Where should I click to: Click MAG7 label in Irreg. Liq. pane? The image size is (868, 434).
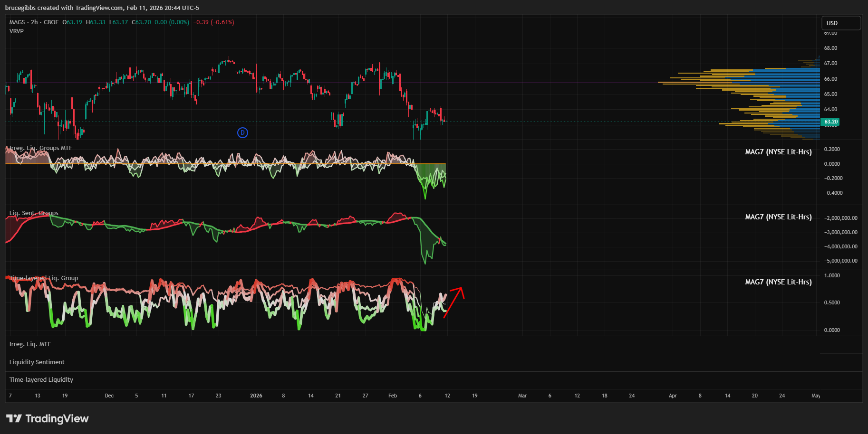778,152
